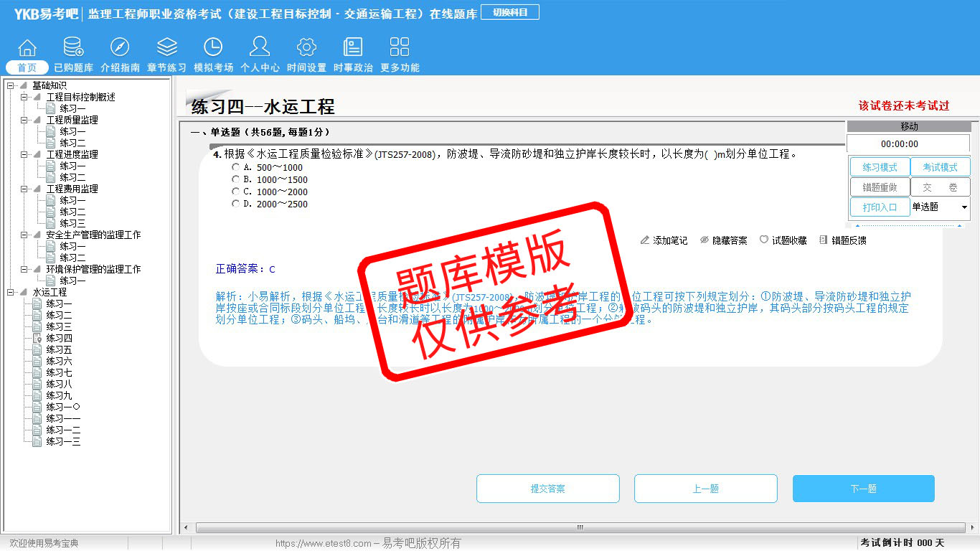The height and width of the screenshot is (551, 980).
Task: Open the 已购题库 database icon
Action: pos(73,47)
